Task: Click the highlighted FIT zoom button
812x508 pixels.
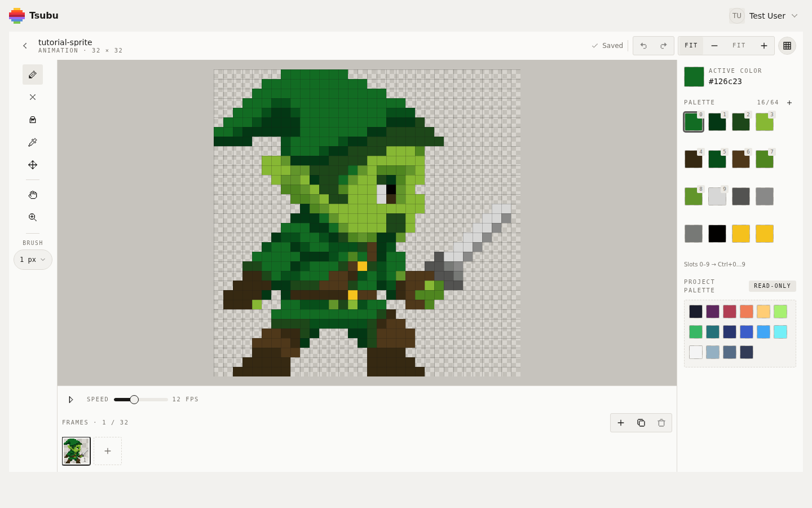Action: [x=691, y=46]
